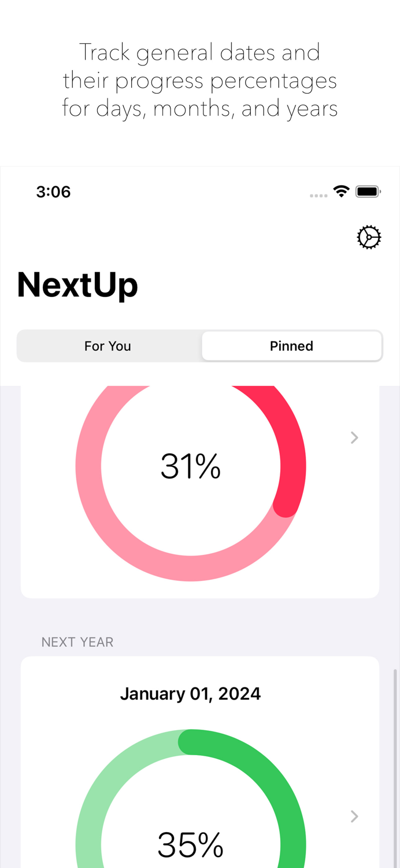Click the cellular signal dots indicator

pos(318,196)
